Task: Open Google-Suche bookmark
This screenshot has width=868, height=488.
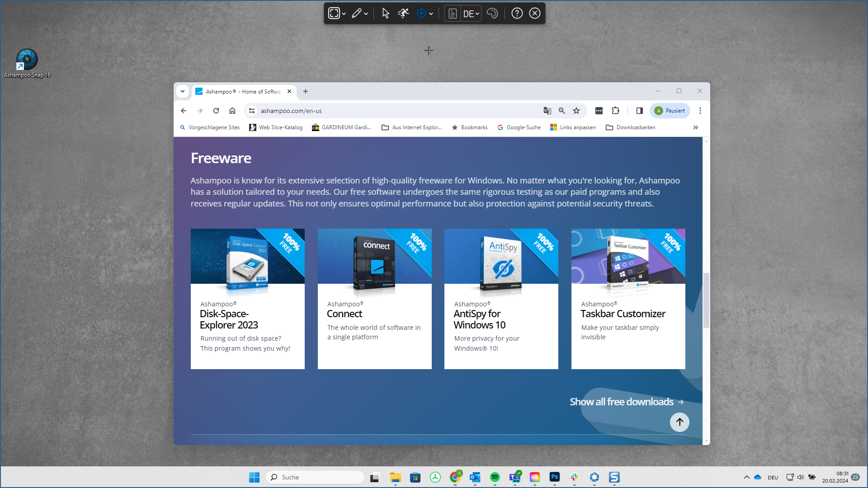Action: [x=519, y=127]
